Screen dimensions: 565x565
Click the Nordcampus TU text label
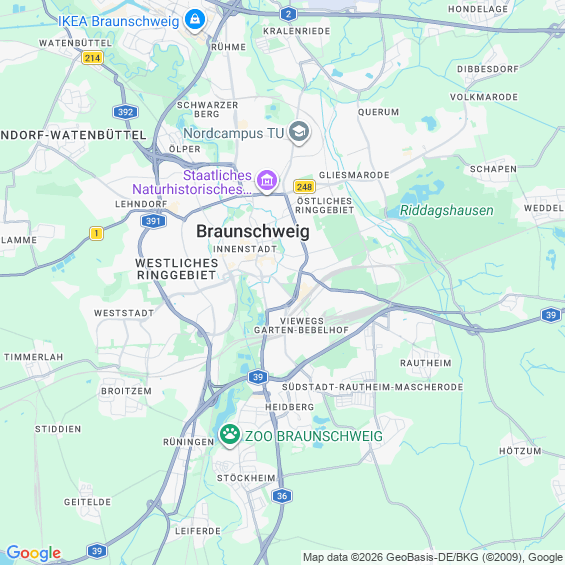pos(233,133)
